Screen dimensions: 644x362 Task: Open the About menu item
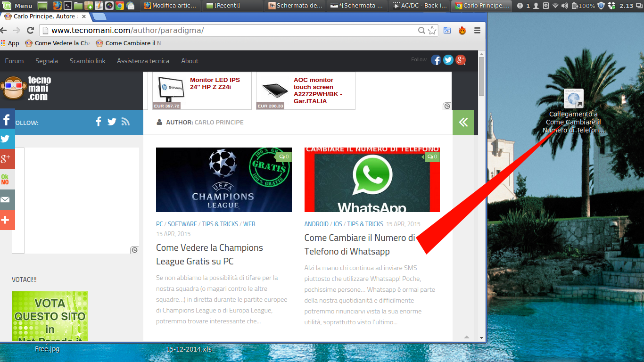(190, 61)
